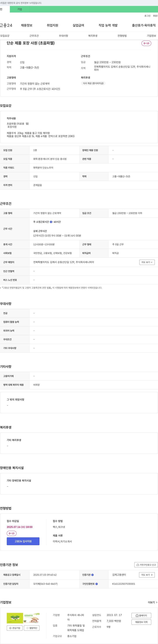Image resolution: width=158 pixels, height=644 pixels.
Task: Click 식사 제공 (중식비지급) benefit tag
Action: pos(93,83)
